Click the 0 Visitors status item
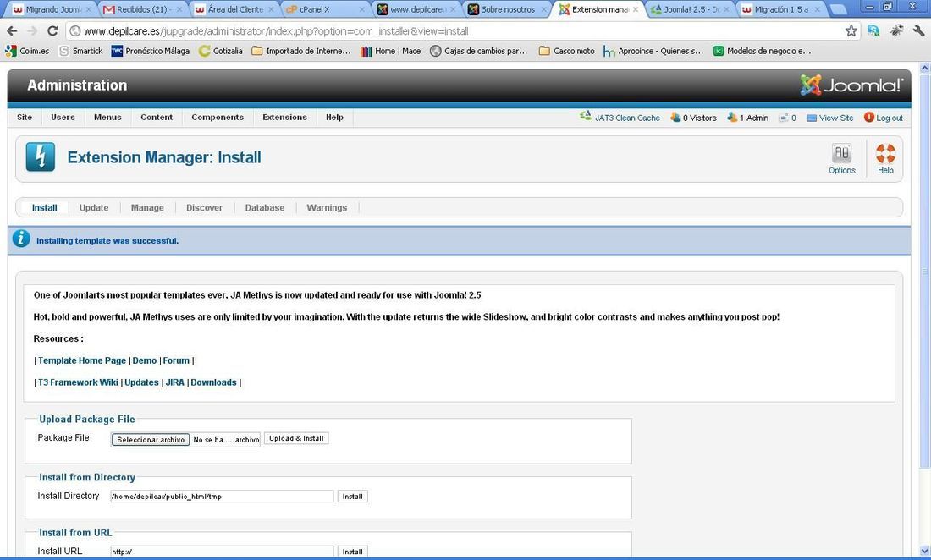 pos(693,118)
